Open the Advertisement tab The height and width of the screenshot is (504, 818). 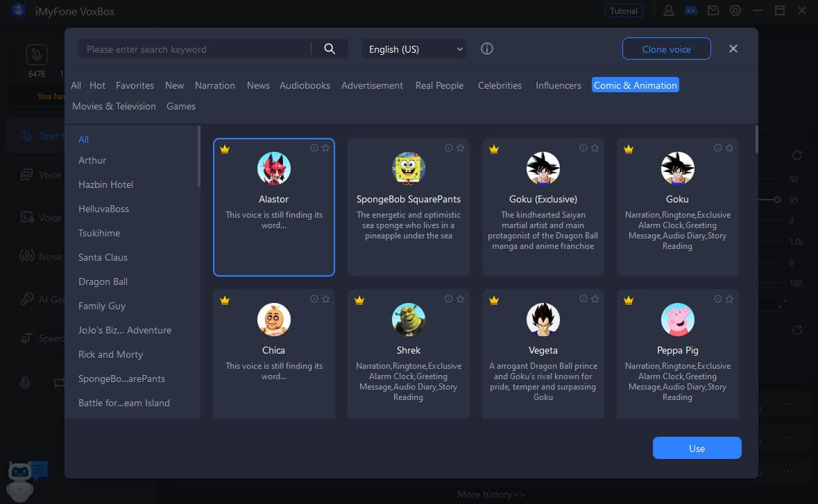pos(372,85)
